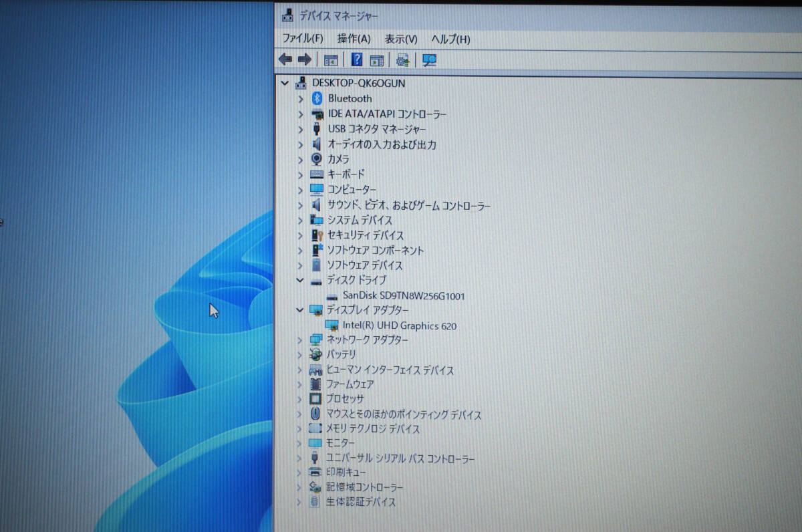Select the DESKTOP-QK6OGUN computer name
This screenshot has width=802, height=532.
pos(358,84)
